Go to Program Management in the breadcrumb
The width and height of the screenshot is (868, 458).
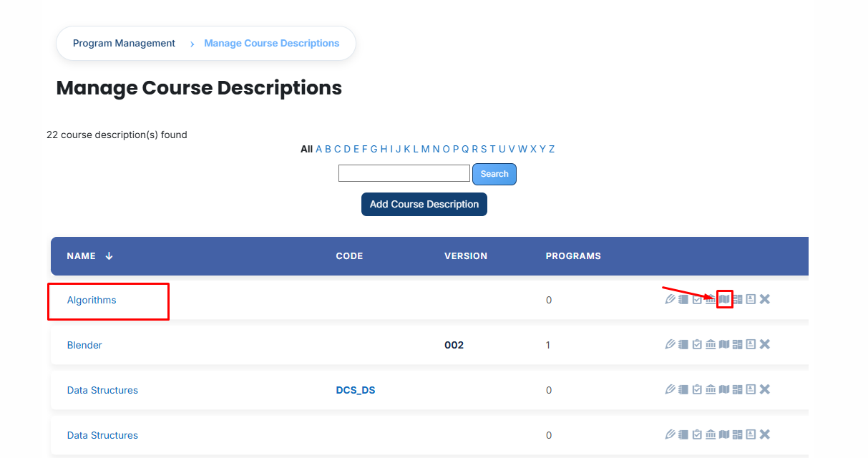click(x=124, y=43)
